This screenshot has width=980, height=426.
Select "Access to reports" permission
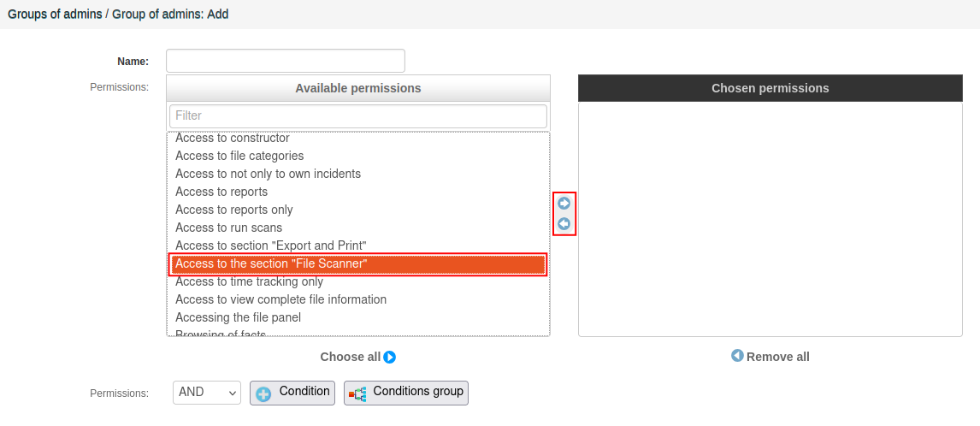[221, 192]
